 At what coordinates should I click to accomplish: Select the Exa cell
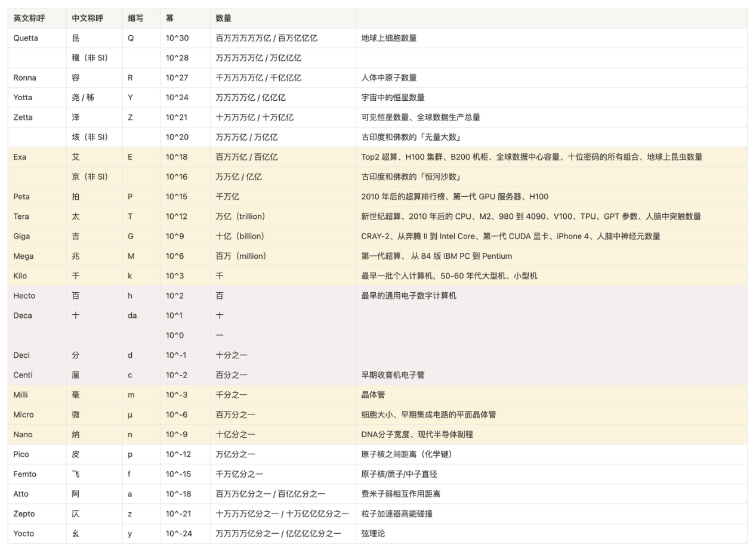click(x=37, y=157)
